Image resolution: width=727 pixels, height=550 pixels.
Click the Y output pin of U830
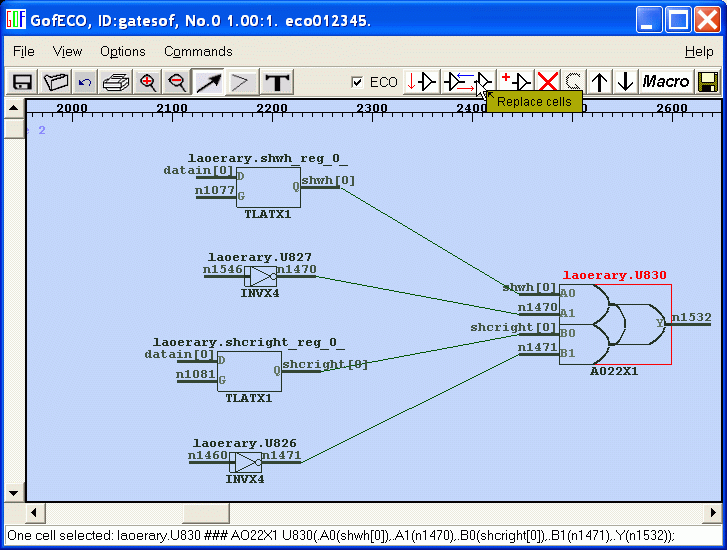pyautogui.click(x=660, y=323)
